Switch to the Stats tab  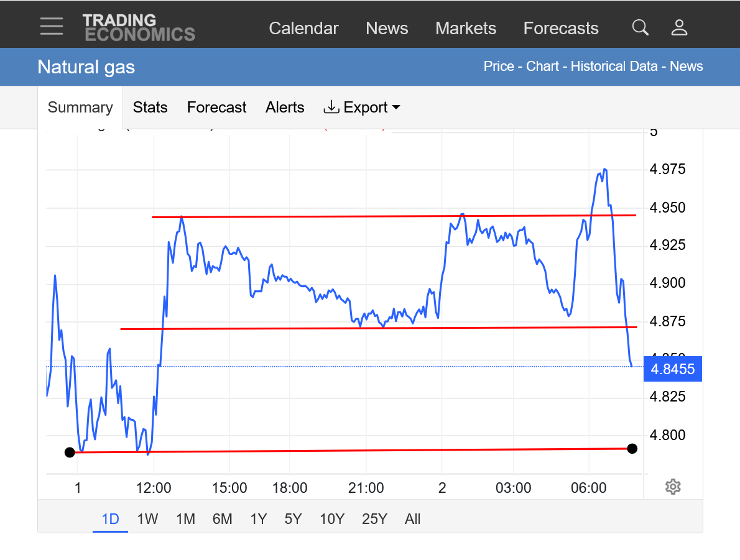click(x=150, y=108)
